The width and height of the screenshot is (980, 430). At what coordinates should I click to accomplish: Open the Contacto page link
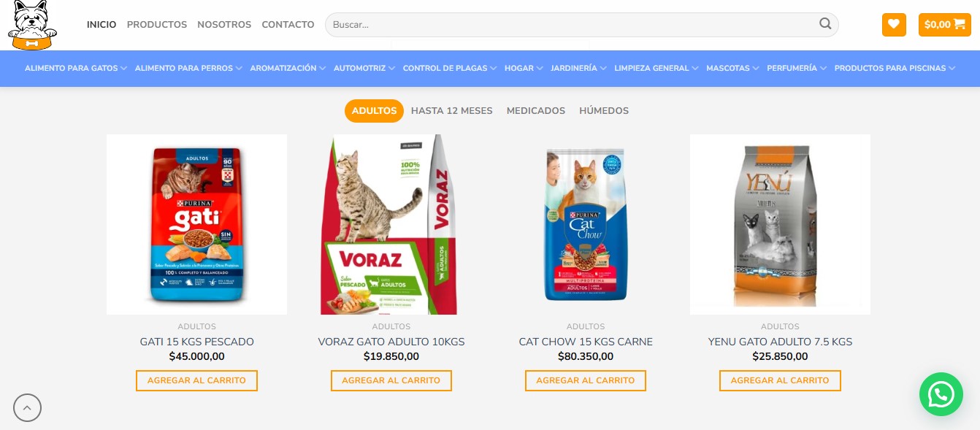pyautogui.click(x=288, y=24)
